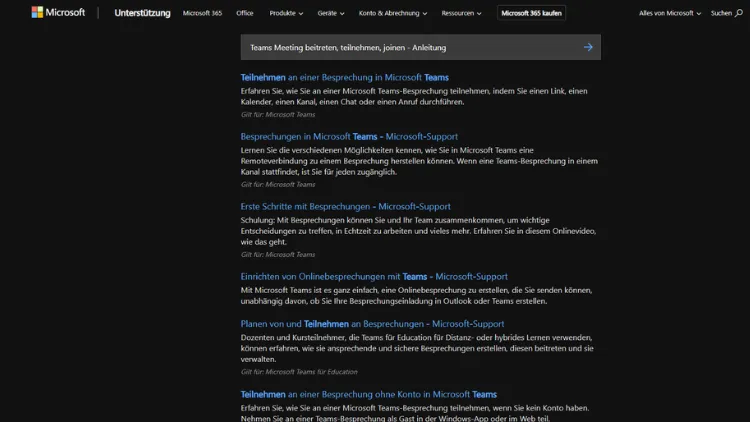Viewport: 750px width, 422px height.
Task: Open the Office navigation item
Action: tap(245, 14)
